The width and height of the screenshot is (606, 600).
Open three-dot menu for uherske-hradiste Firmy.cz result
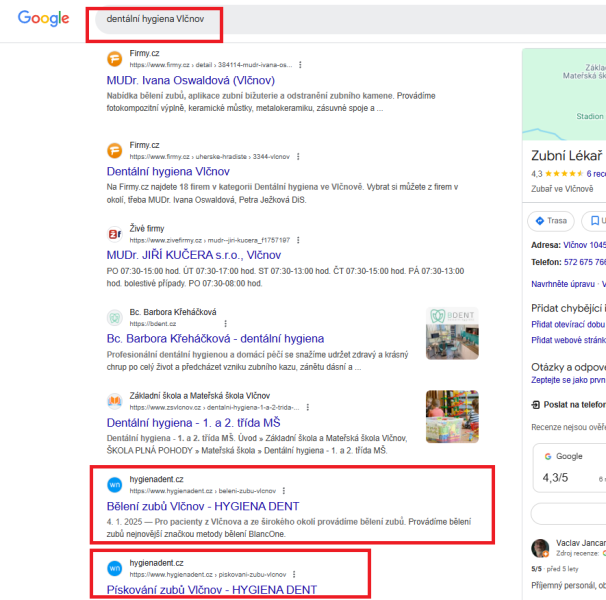[298, 157]
